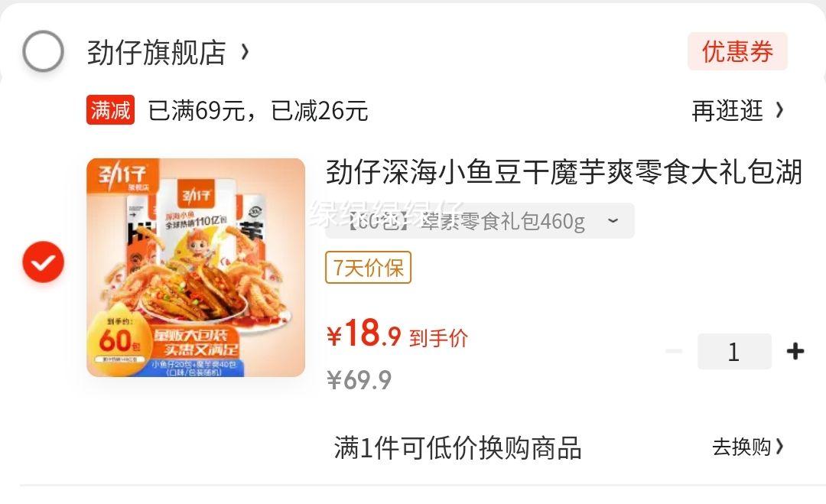
Task: Uncheck the selected product red checkmark
Action: [x=43, y=262]
